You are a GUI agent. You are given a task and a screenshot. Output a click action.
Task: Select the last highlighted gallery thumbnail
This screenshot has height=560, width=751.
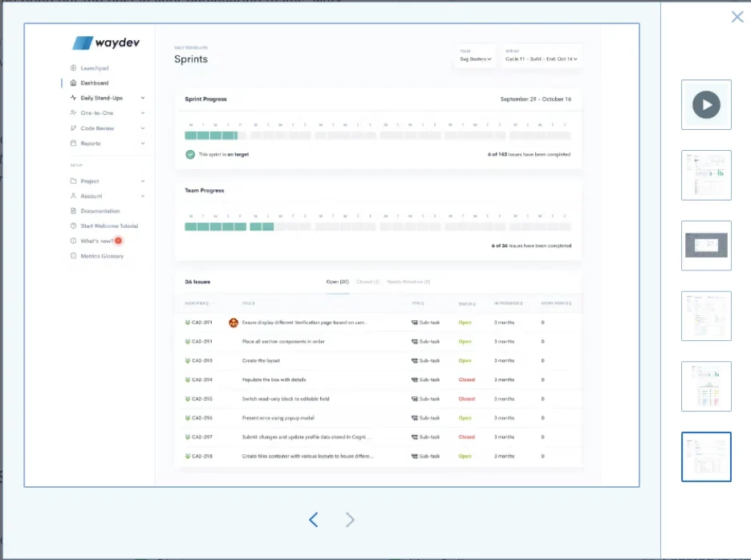coord(706,457)
